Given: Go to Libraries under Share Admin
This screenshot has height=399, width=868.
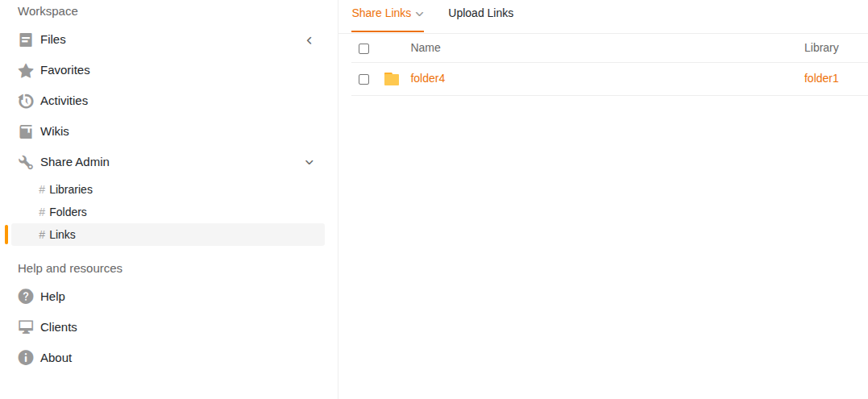Looking at the screenshot, I should [71, 189].
